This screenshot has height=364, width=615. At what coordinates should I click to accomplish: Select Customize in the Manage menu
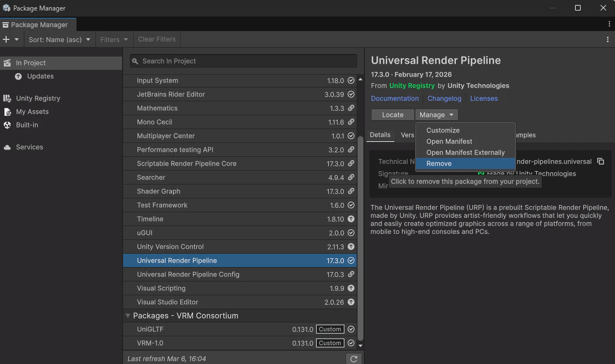443,130
